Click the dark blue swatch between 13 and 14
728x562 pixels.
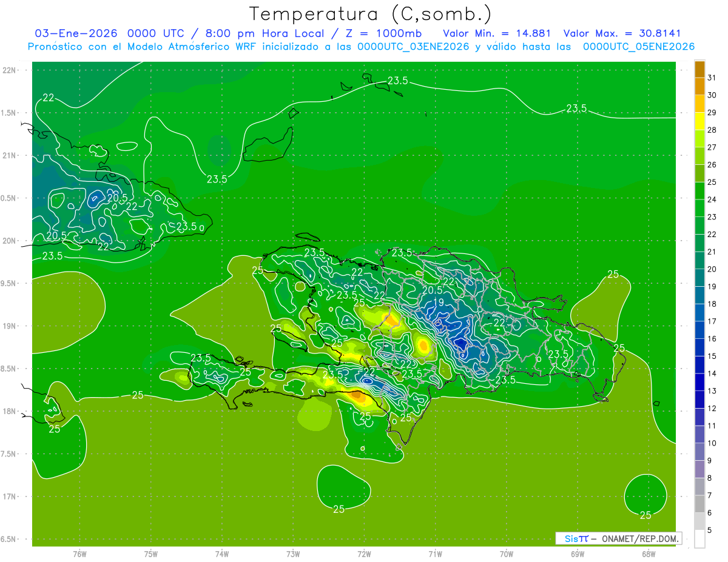coord(699,383)
